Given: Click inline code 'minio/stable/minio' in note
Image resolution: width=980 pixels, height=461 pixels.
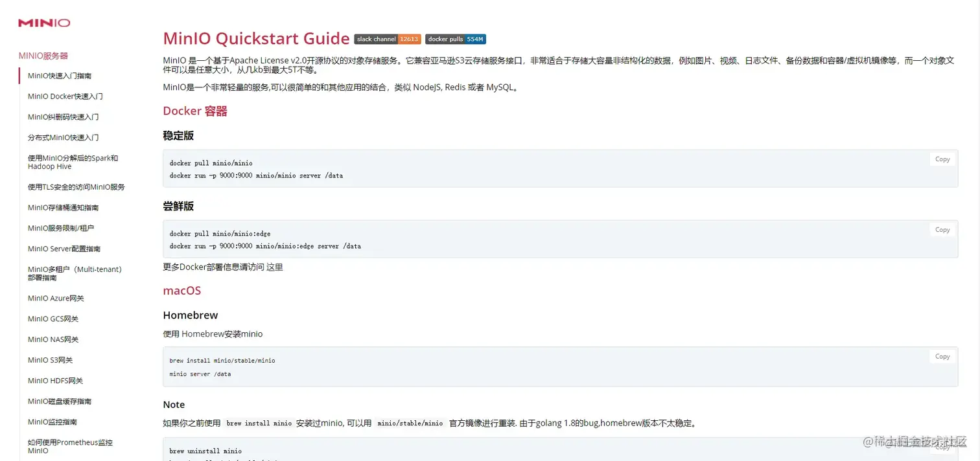Looking at the screenshot, I should coord(410,423).
